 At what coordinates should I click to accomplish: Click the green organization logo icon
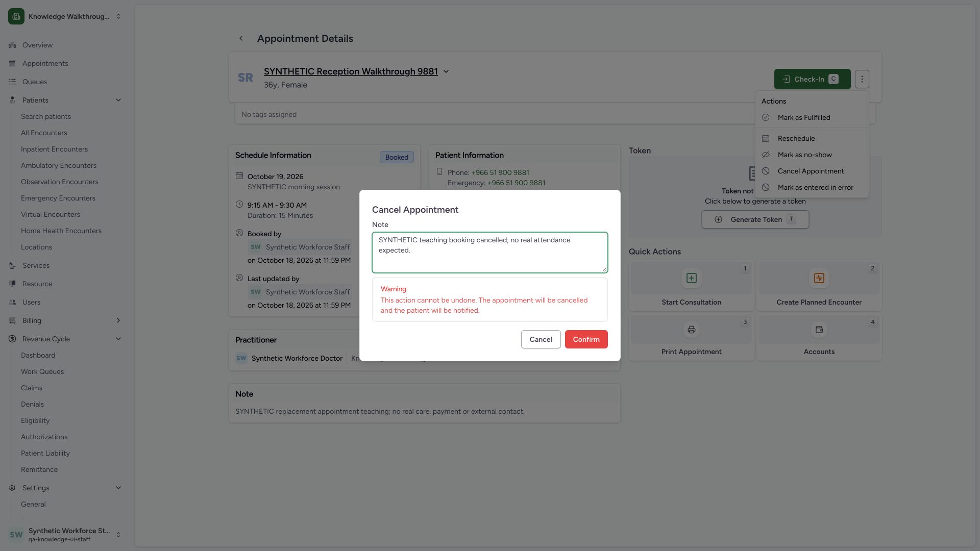point(16,16)
